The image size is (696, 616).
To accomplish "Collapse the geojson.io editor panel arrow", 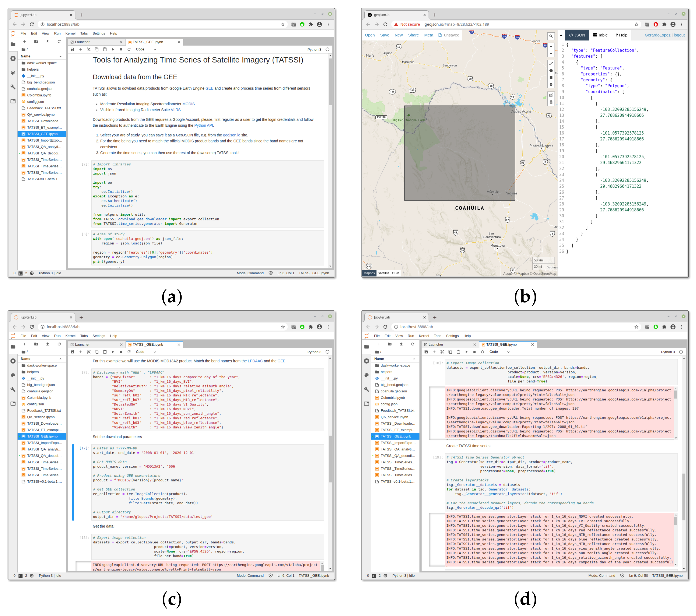I will [561, 35].
